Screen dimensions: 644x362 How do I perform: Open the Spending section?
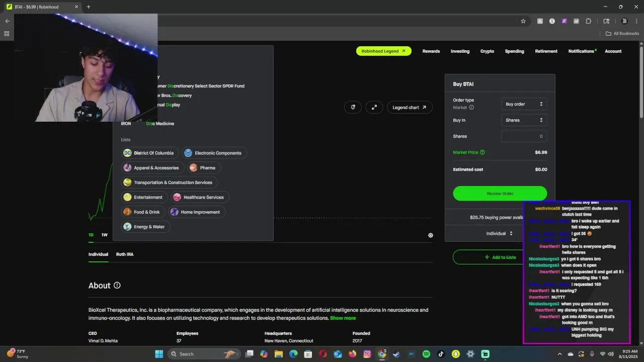point(514,51)
